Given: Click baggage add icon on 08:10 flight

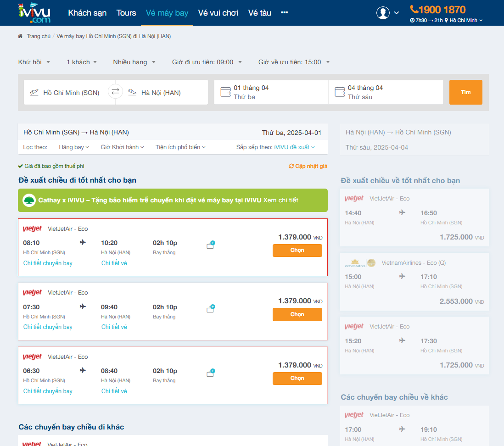Looking at the screenshot, I should point(211,245).
